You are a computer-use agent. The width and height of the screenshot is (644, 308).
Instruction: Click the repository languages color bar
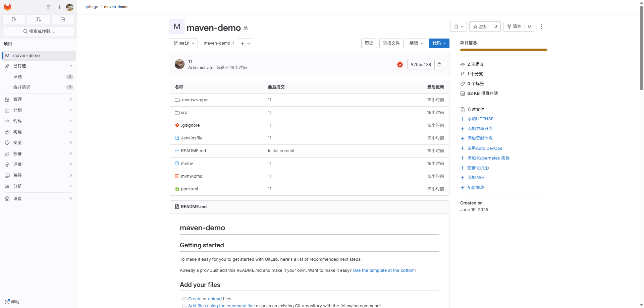[x=503, y=50]
